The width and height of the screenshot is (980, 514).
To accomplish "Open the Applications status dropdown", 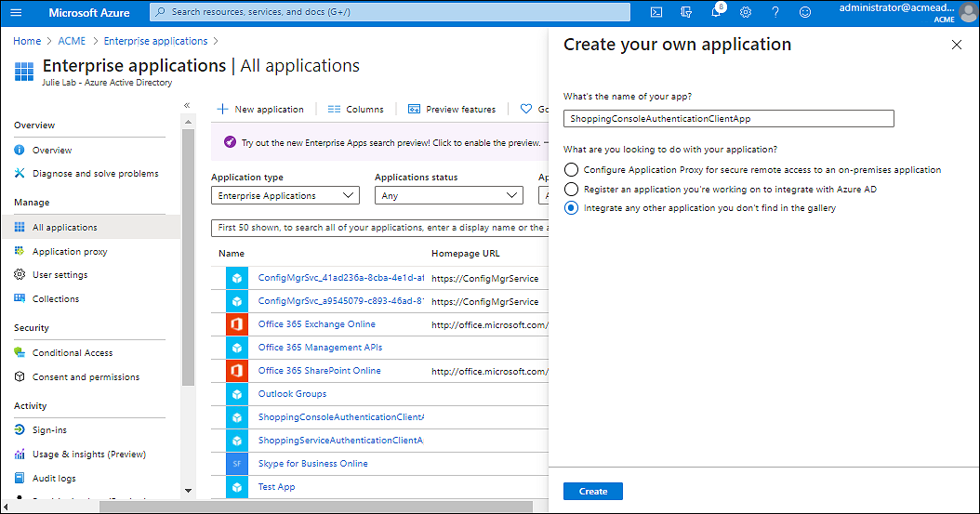I will pyautogui.click(x=448, y=196).
